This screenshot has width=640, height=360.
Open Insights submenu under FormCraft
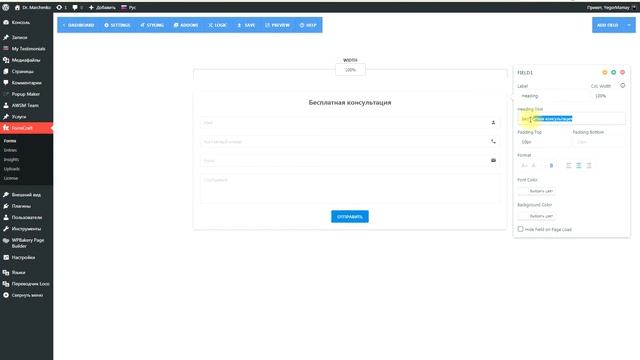click(11, 160)
